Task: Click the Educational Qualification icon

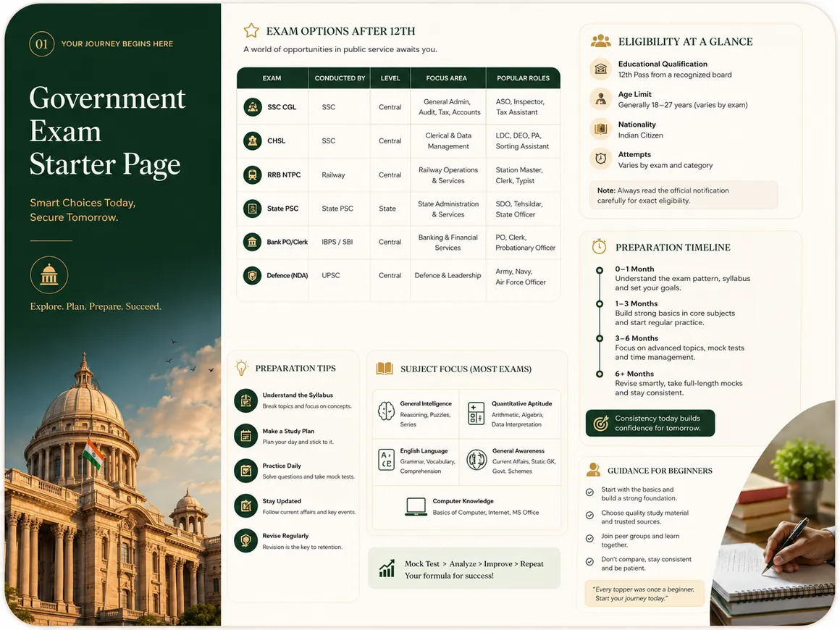Action: (601, 69)
